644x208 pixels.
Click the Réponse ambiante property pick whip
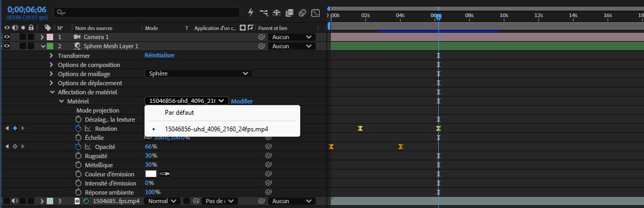(268, 192)
